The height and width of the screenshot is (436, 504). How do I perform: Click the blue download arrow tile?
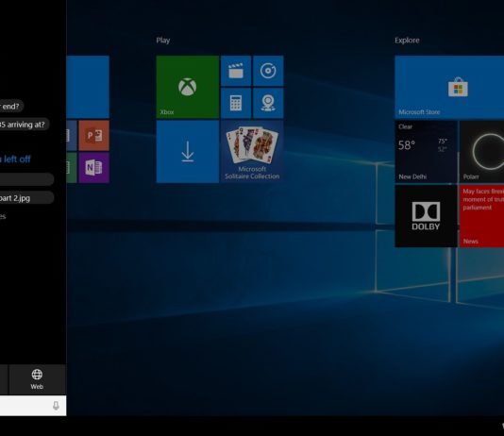188,152
